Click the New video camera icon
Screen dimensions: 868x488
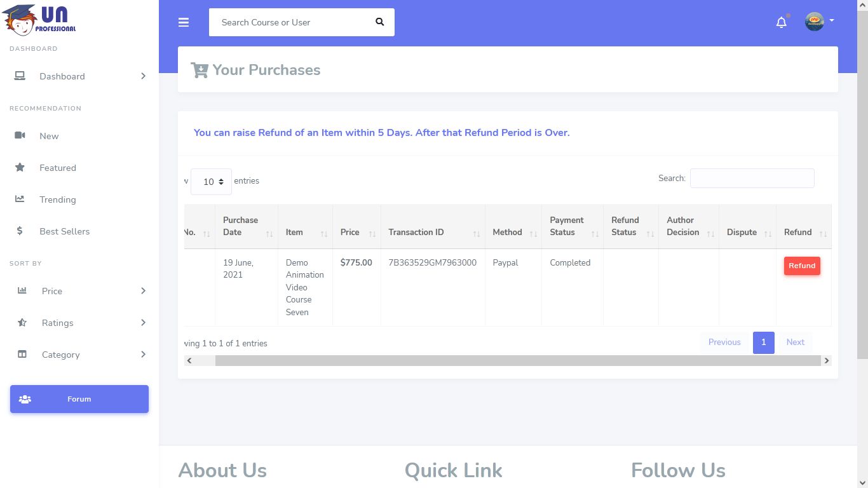(x=20, y=136)
